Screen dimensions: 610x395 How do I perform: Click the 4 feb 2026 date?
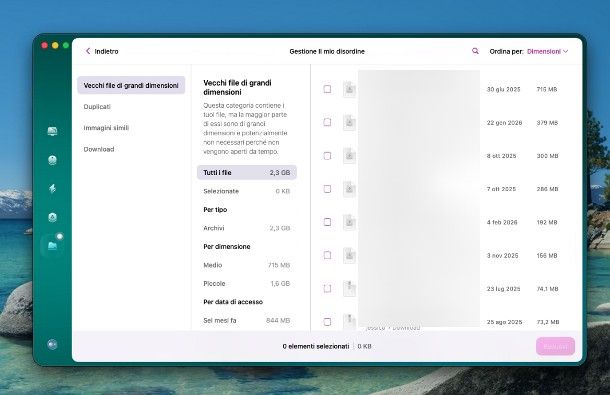pos(502,222)
